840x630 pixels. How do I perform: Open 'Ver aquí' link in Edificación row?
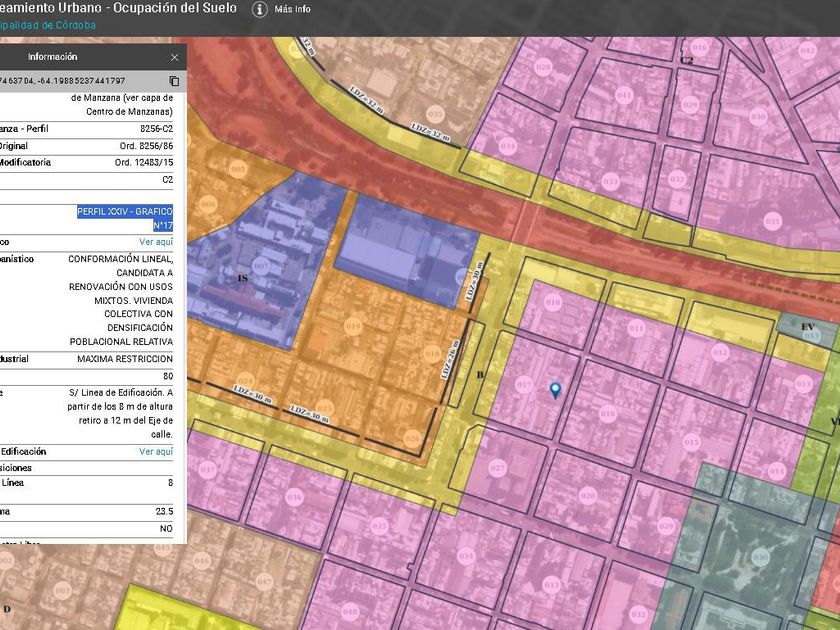tap(156, 452)
